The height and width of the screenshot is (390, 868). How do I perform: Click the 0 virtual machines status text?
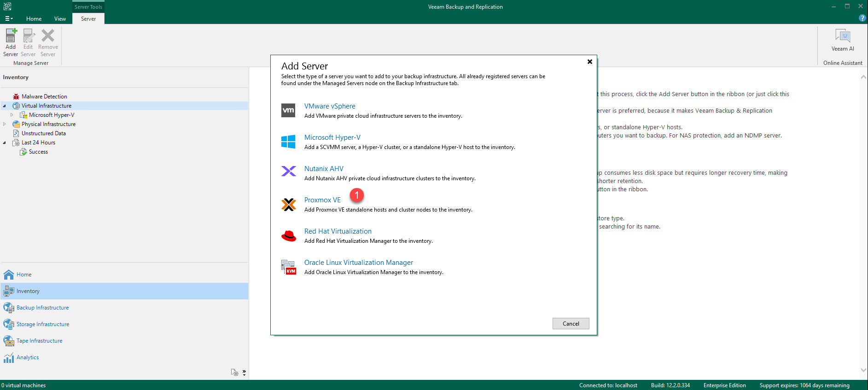coord(23,385)
